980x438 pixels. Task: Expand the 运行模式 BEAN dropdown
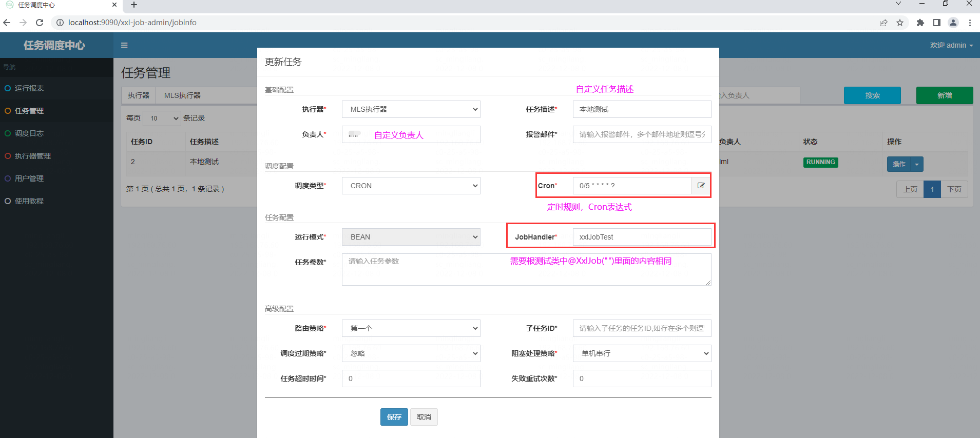click(411, 237)
